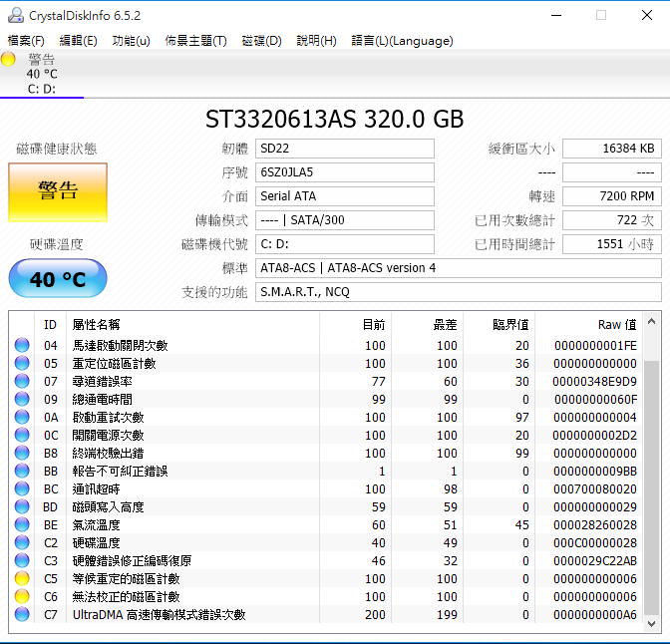Click the blue status dot for attribute BE
The width and height of the screenshot is (670, 644).
(22, 524)
